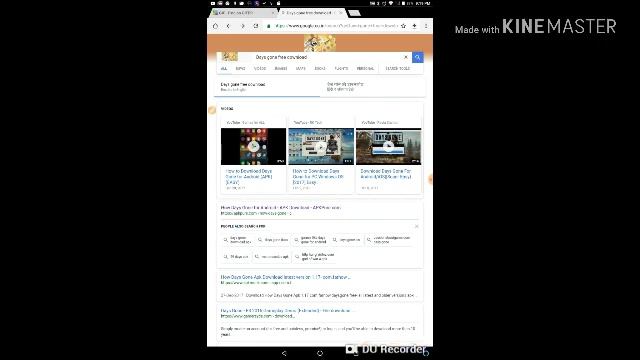Close the Days gone free download tab
The width and height of the screenshot is (640, 360).
point(341,13)
